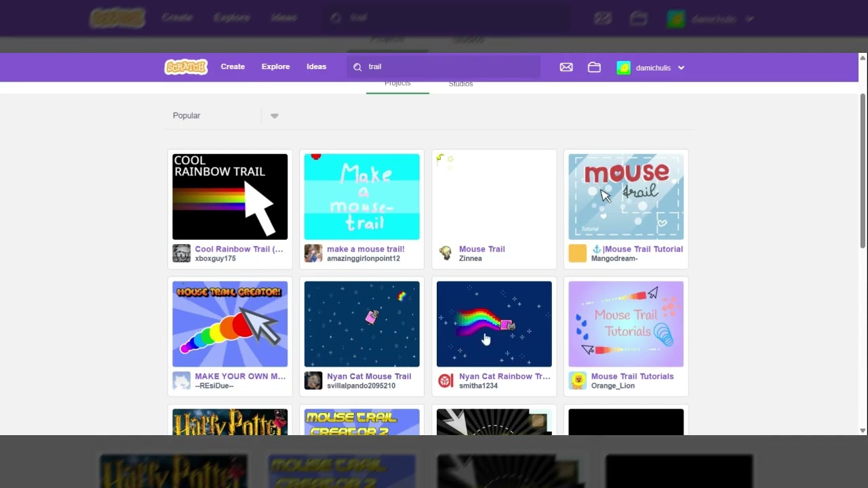The width and height of the screenshot is (868, 488).
Task: Open Harry Potter project thumbnail
Action: [230, 422]
